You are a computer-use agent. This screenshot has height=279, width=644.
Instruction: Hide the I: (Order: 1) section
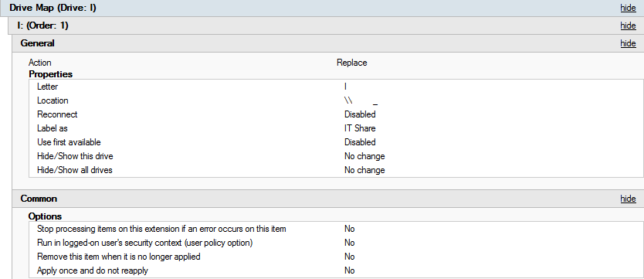coord(628,26)
